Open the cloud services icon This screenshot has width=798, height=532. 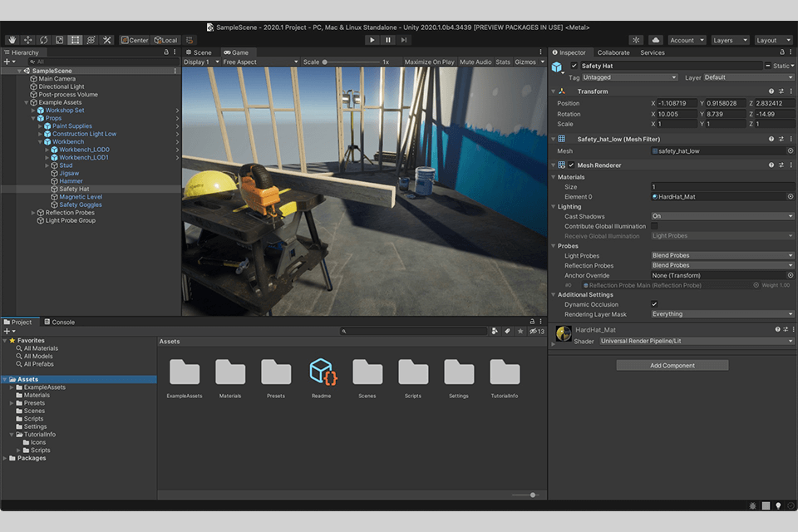[655, 40]
